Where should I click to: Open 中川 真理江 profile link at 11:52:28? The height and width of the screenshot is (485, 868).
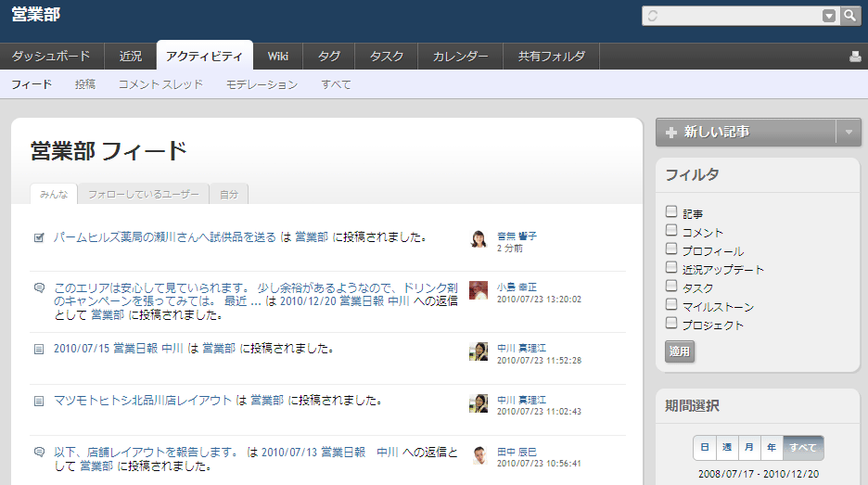(x=521, y=348)
